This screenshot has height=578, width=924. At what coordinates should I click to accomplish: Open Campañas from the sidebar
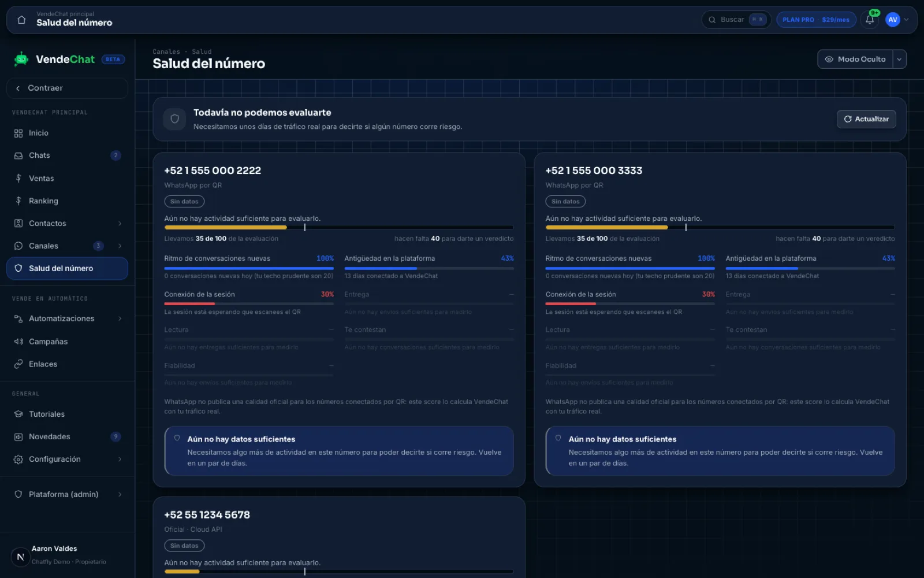pyautogui.click(x=67, y=342)
